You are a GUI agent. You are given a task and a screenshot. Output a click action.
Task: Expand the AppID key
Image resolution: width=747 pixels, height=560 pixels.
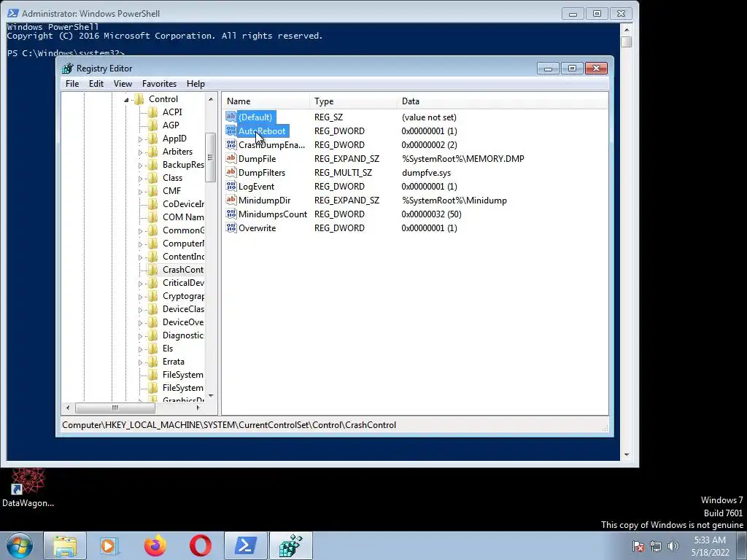(140, 139)
